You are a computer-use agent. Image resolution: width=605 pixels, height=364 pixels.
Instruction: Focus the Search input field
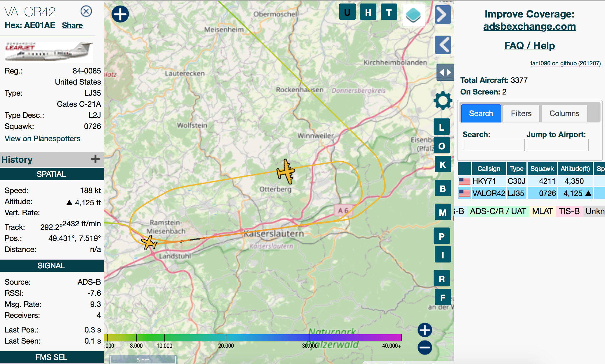click(x=493, y=145)
